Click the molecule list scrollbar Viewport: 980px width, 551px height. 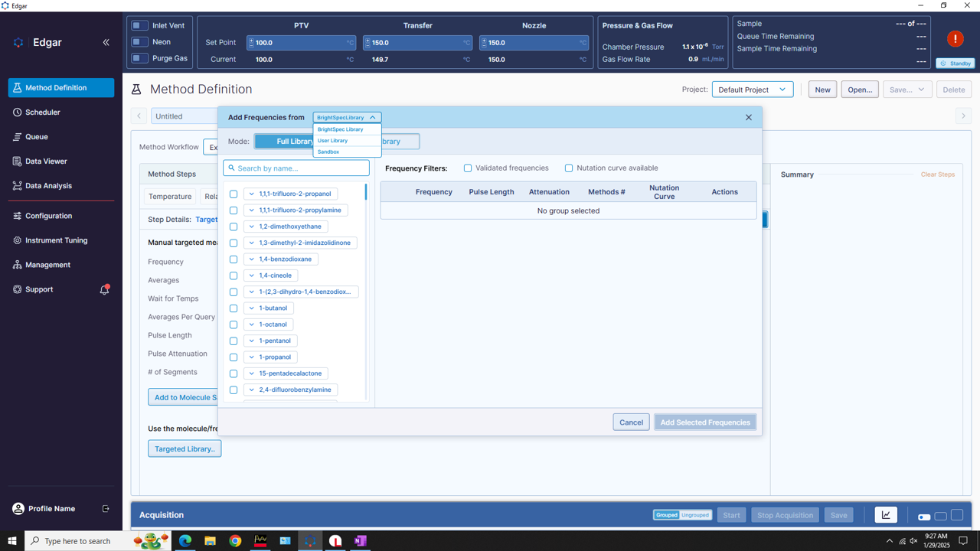365,192
